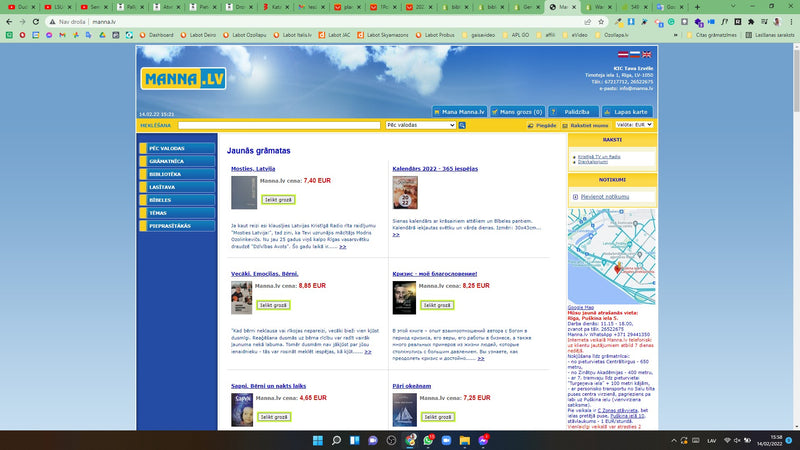The width and height of the screenshot is (800, 450).
Task: Click the share page icon in address bar
Action: point(588,22)
